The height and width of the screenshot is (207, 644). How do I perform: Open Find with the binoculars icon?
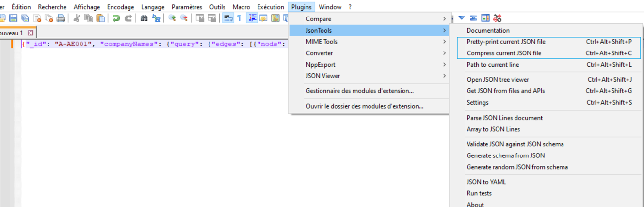tap(144, 18)
